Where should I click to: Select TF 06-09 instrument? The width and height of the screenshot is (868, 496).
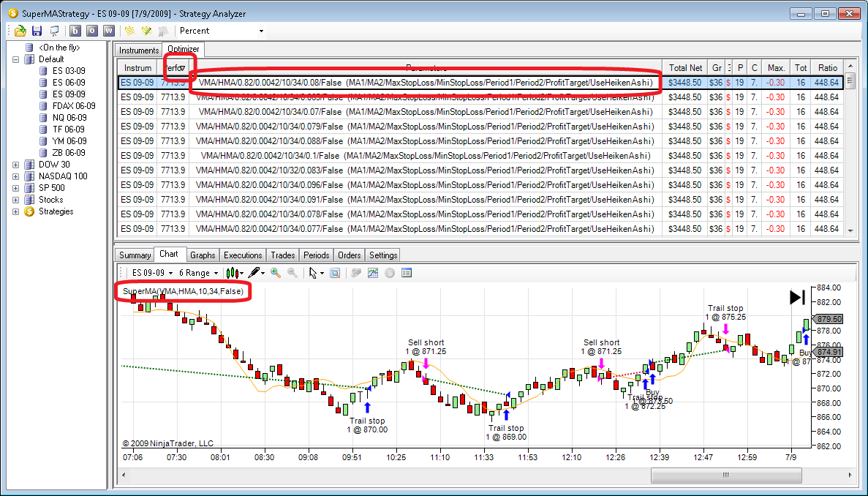68,129
